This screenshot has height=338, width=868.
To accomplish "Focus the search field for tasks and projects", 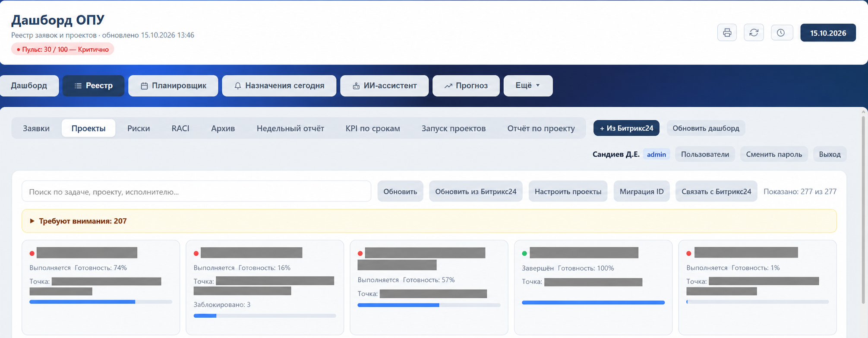I will coord(196,191).
